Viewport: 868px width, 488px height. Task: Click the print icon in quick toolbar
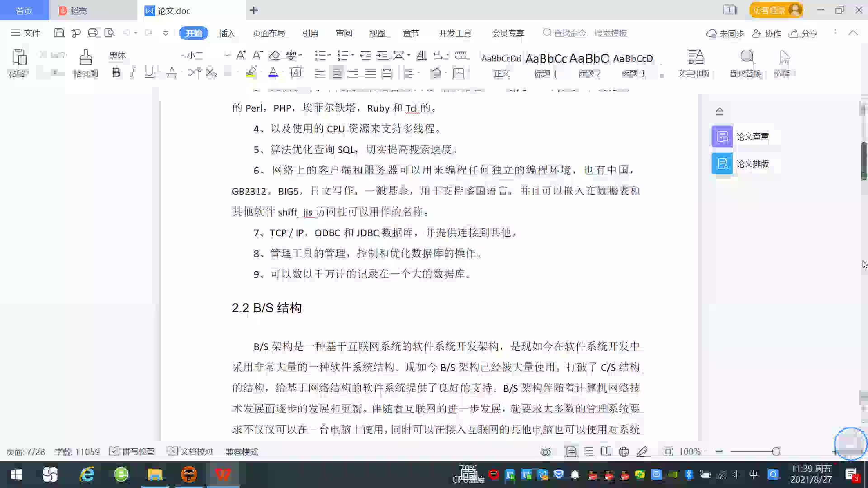(93, 33)
